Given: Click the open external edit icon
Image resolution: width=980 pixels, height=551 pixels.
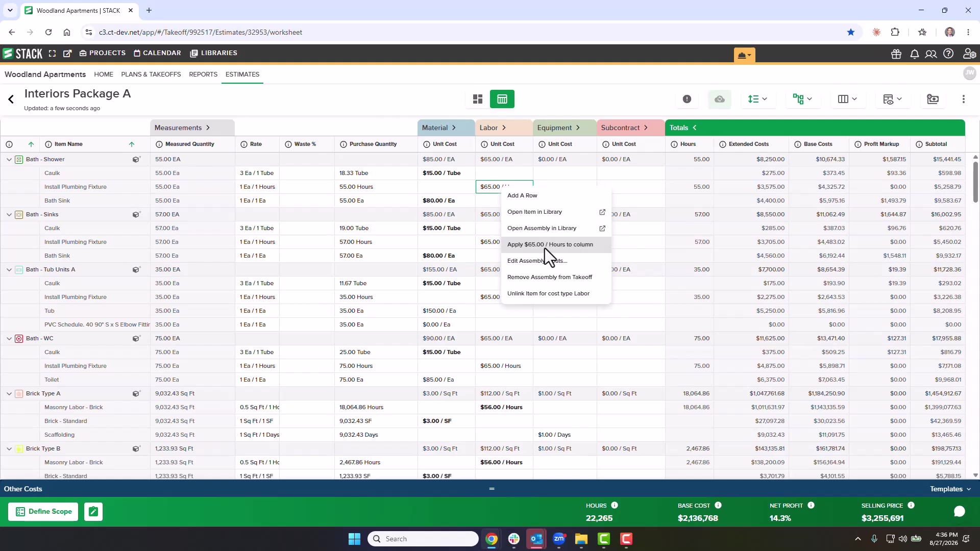Looking at the screenshot, I should pos(67,53).
